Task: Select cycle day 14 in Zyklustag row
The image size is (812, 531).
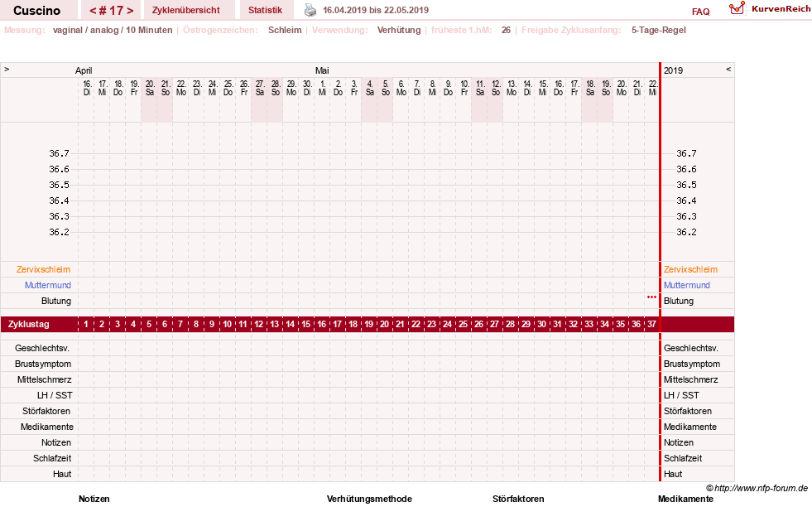Action: click(290, 324)
